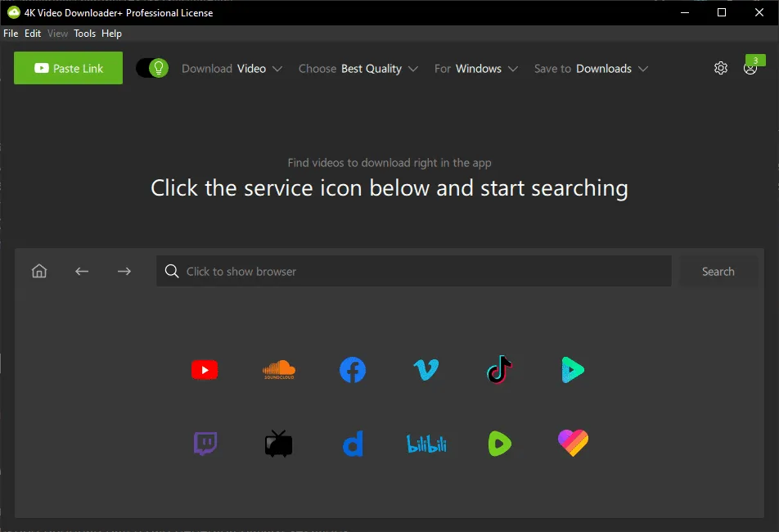Screen dimensions: 779x532
Task: Open the Rumble green play icon
Action: (x=500, y=444)
